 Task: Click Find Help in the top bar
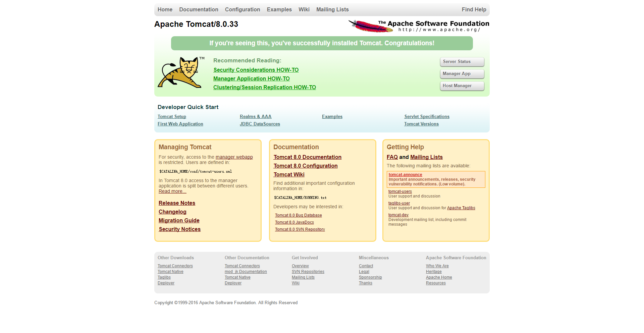coord(474,10)
